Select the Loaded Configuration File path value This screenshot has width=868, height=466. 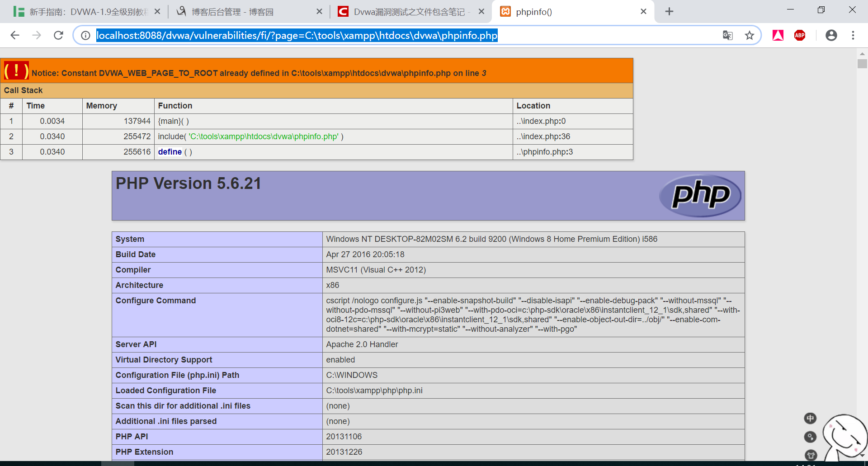(x=374, y=391)
